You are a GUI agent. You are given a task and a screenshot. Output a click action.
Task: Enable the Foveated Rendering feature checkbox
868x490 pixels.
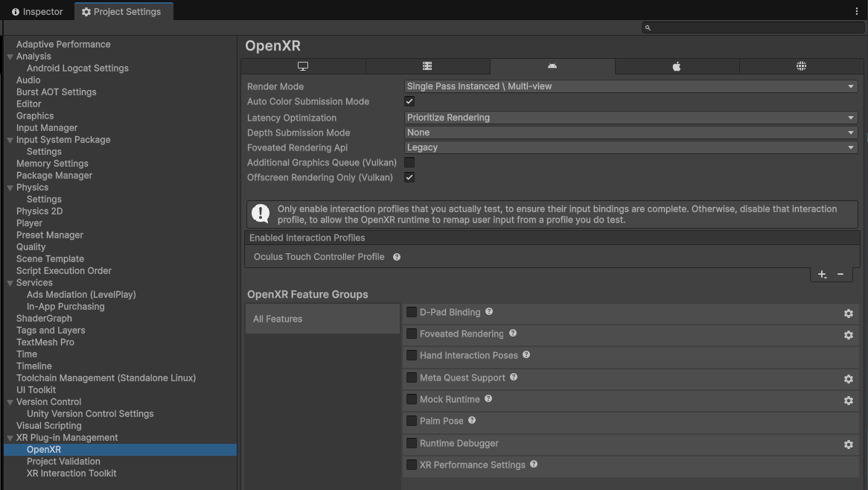point(412,334)
